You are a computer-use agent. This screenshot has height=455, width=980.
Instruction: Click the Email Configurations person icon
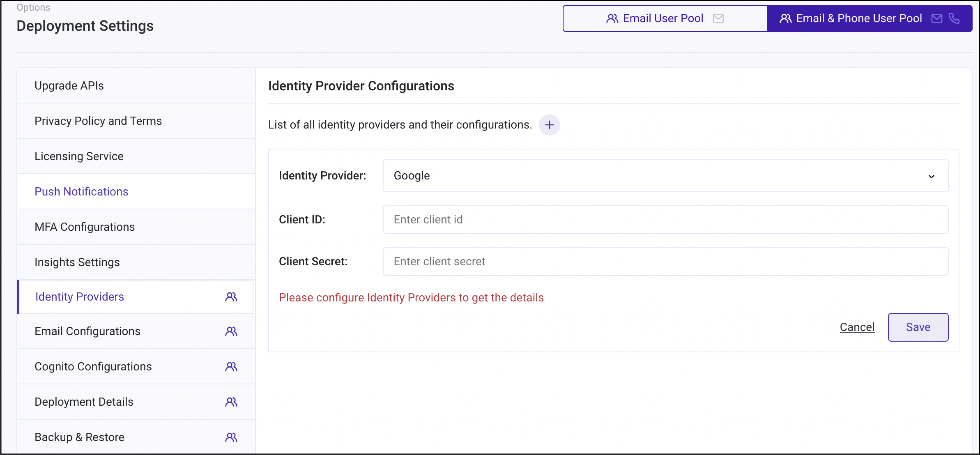click(x=231, y=331)
